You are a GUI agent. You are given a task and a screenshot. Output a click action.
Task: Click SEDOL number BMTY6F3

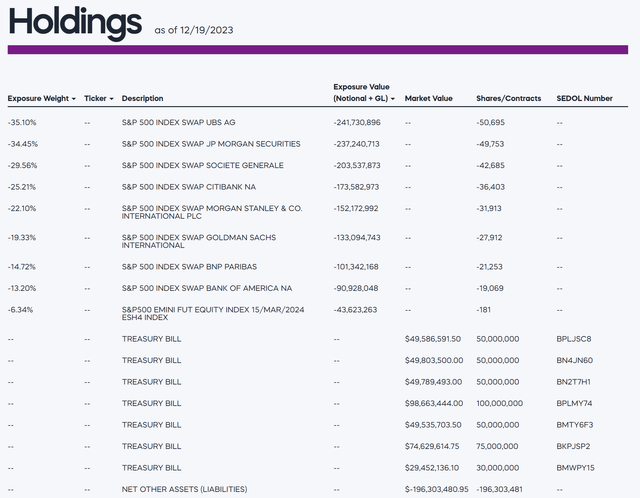pyautogui.click(x=575, y=425)
